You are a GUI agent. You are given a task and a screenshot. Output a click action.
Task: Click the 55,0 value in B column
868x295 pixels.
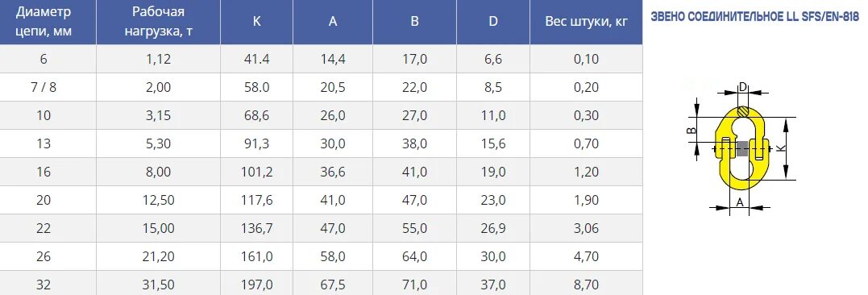coord(414,229)
